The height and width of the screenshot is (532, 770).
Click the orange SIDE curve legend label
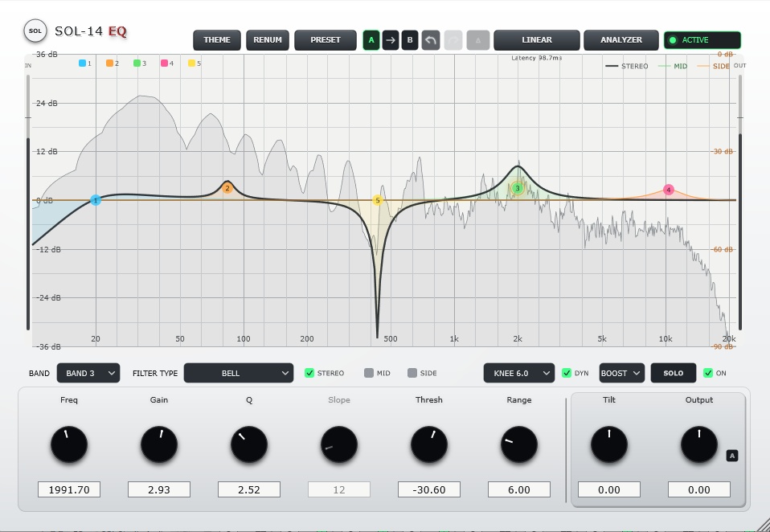coord(721,66)
